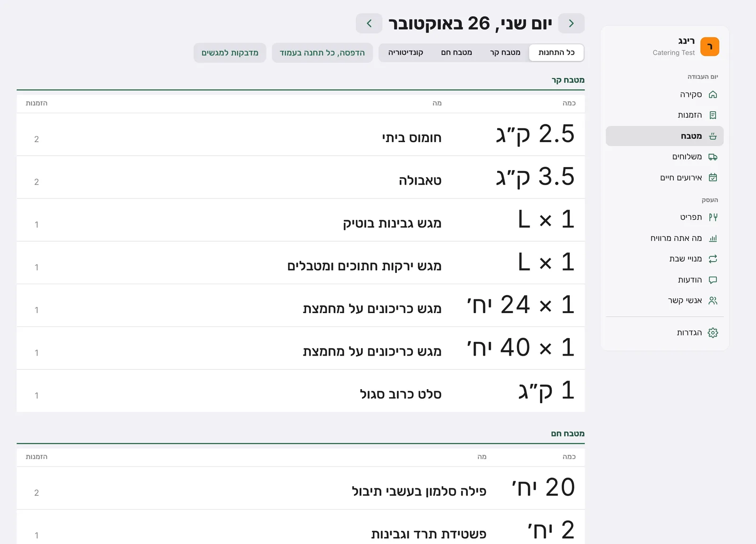Open תפריט in sidebar
Image resolution: width=756 pixels, height=544 pixels.
pyautogui.click(x=665, y=217)
